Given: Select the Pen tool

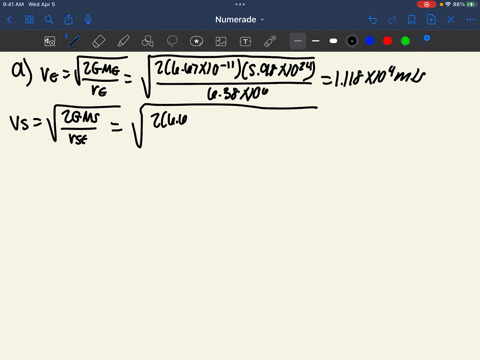Looking at the screenshot, I should point(74,41).
